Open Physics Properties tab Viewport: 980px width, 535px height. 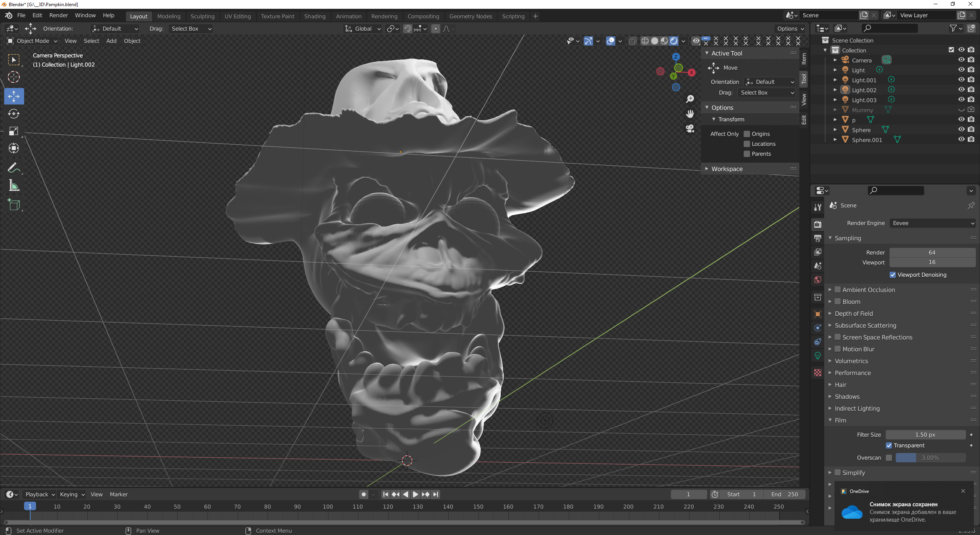tap(818, 328)
